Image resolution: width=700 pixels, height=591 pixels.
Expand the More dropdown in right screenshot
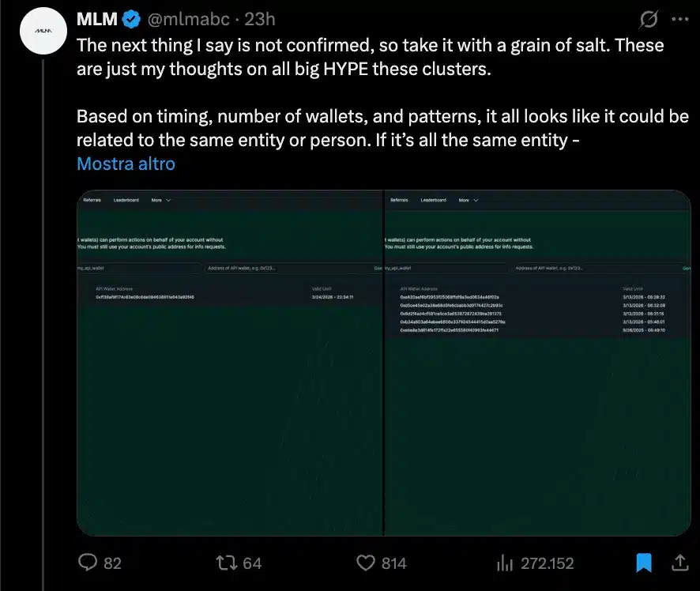click(469, 200)
